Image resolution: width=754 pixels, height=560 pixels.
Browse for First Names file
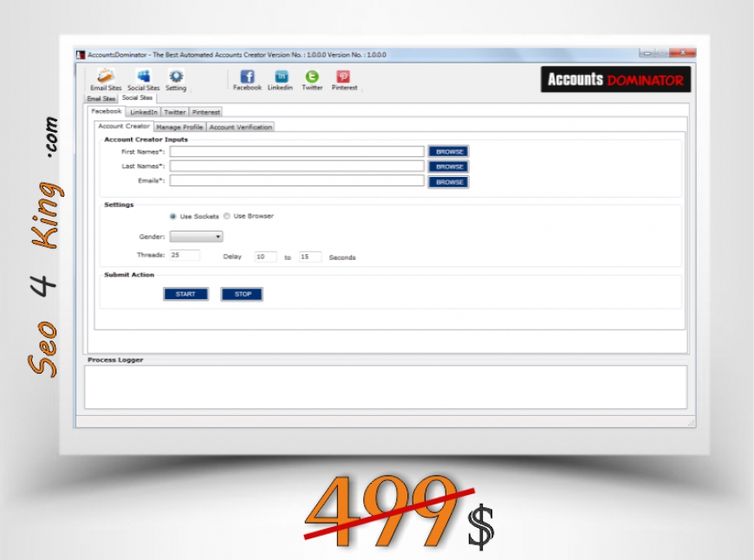pyautogui.click(x=449, y=152)
